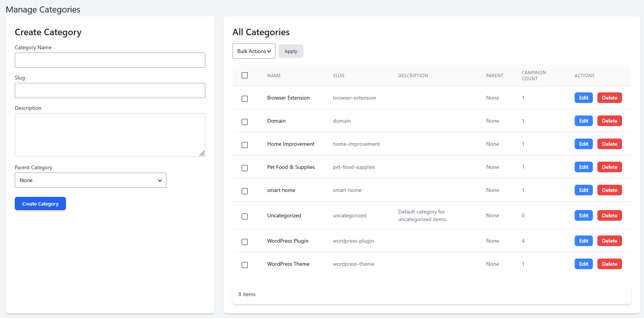The image size is (644, 318).
Task: Edit the Domain category
Action: [584, 121]
